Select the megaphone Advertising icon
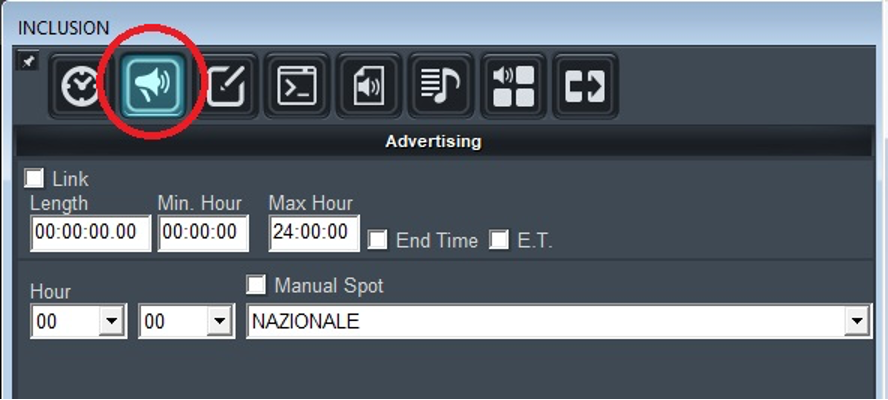This screenshot has width=888, height=400. [x=154, y=86]
